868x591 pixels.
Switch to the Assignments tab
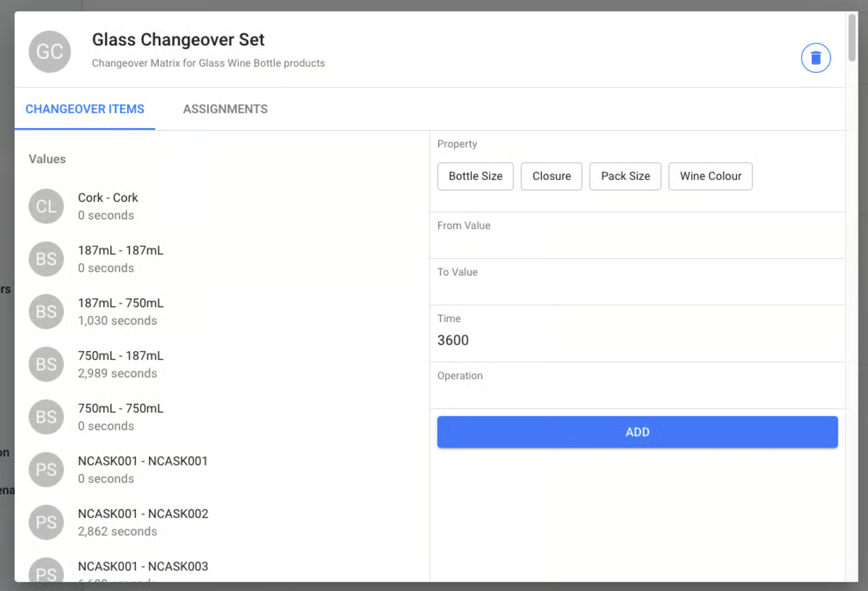225,109
